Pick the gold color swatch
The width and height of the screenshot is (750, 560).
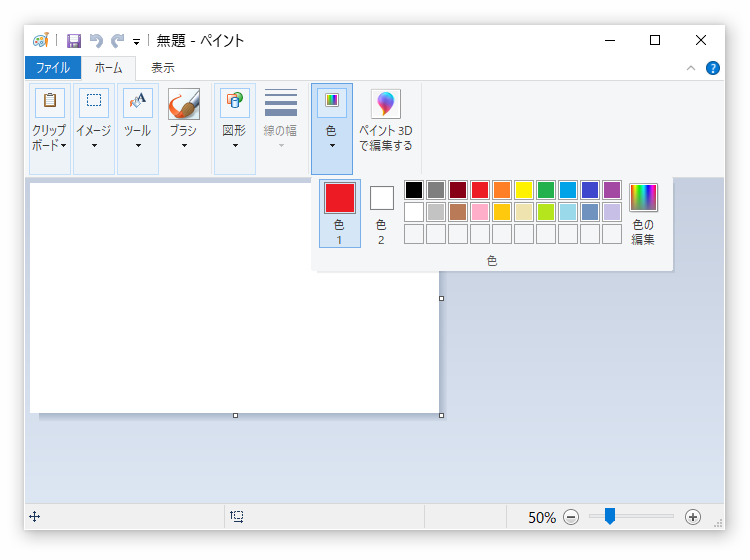tap(502, 212)
